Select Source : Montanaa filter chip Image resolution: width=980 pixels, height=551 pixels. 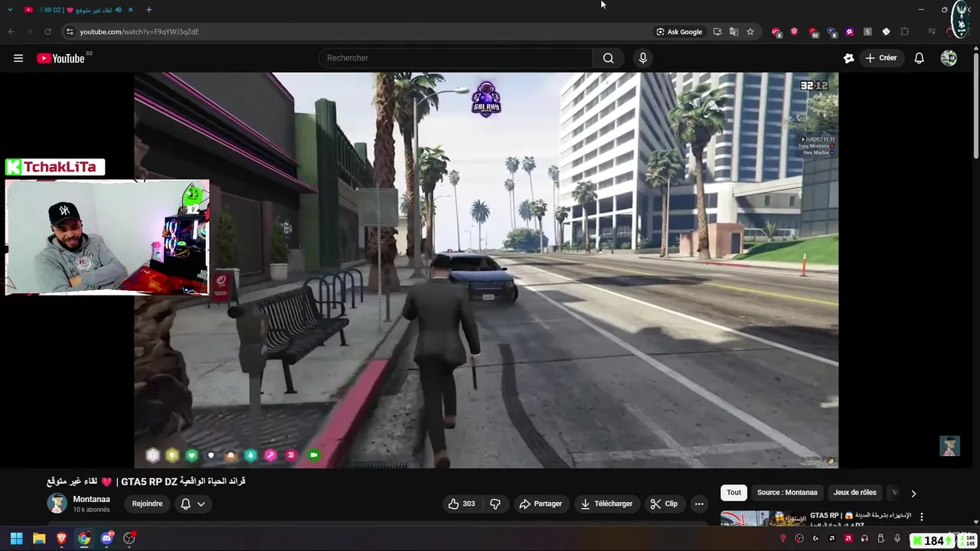coord(787,492)
